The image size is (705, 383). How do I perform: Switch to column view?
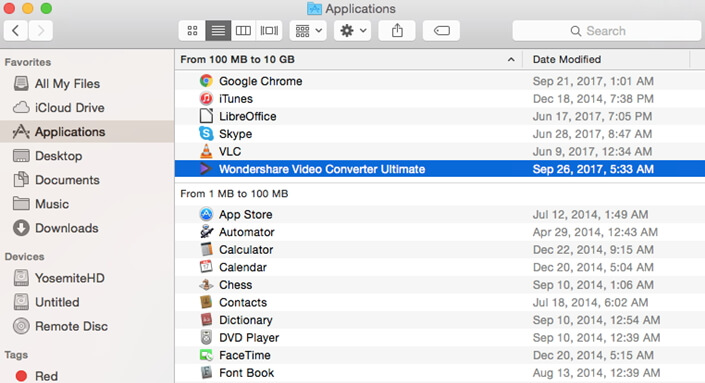[x=243, y=31]
